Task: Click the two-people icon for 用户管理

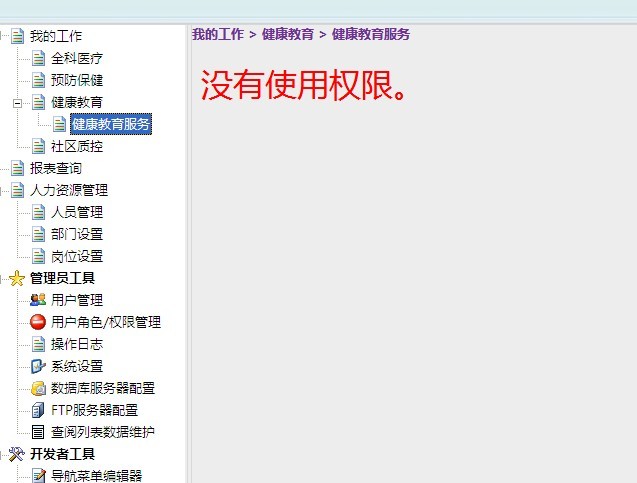Action: click(38, 300)
